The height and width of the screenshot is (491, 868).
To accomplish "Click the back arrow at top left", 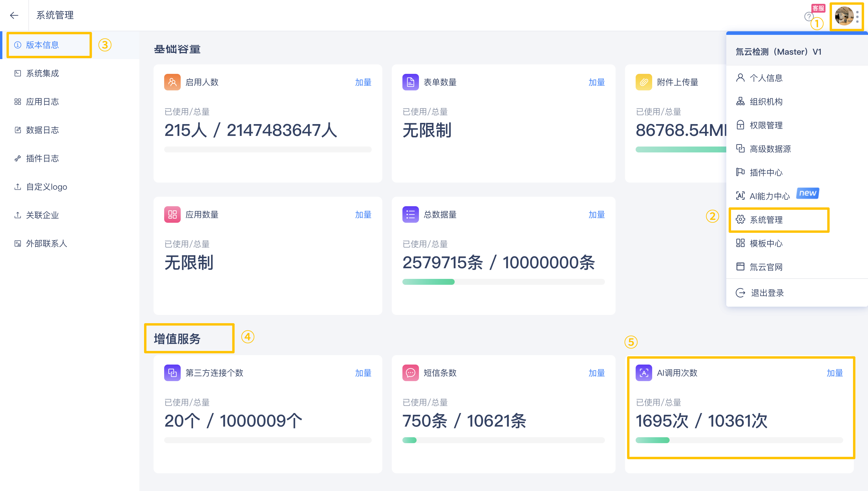I will [x=14, y=16].
